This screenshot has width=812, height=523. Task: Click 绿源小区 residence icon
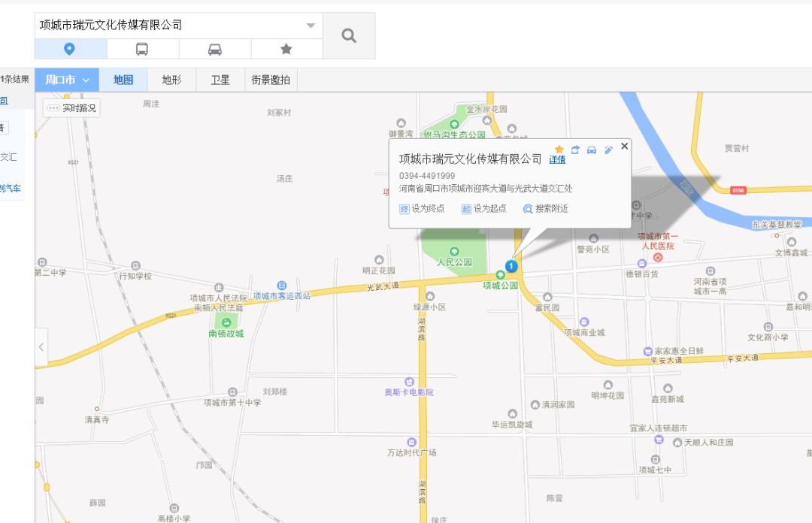click(x=430, y=296)
